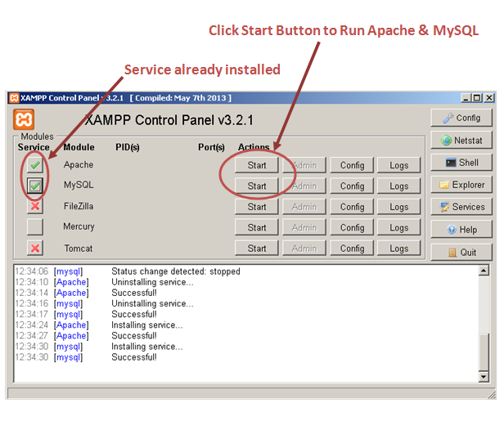Screen dimensions: 504x421
Task: Toggle Tomcat service red X box
Action: (34, 248)
